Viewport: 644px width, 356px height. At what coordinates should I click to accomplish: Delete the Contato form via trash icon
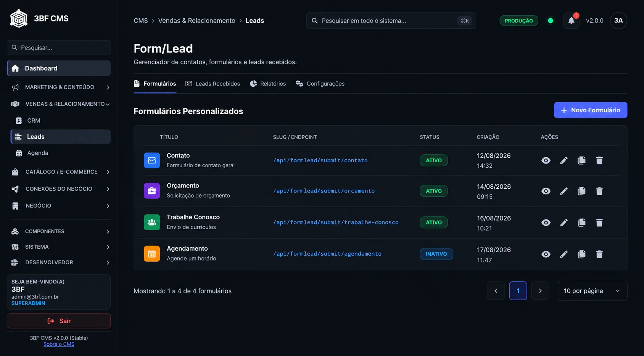click(599, 160)
